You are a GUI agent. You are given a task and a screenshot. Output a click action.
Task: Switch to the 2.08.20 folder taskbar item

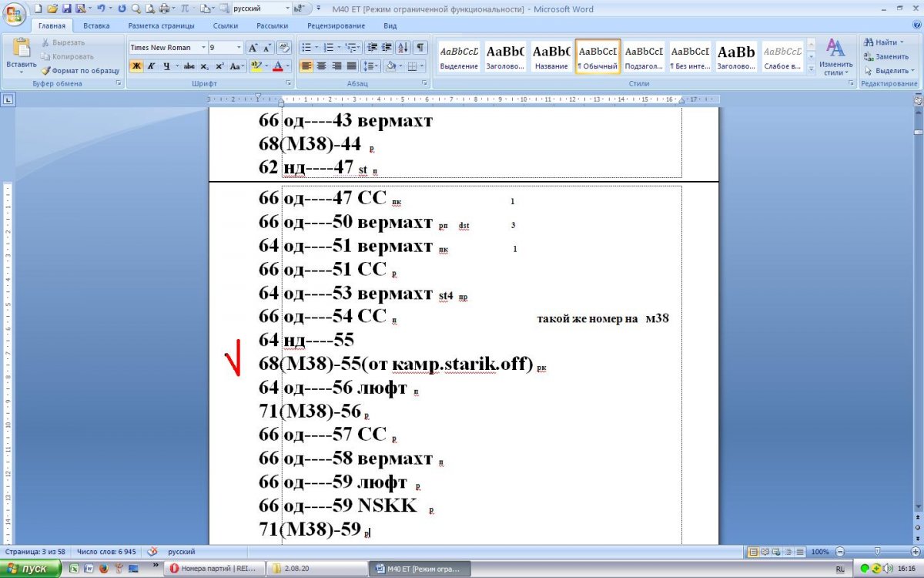point(318,569)
